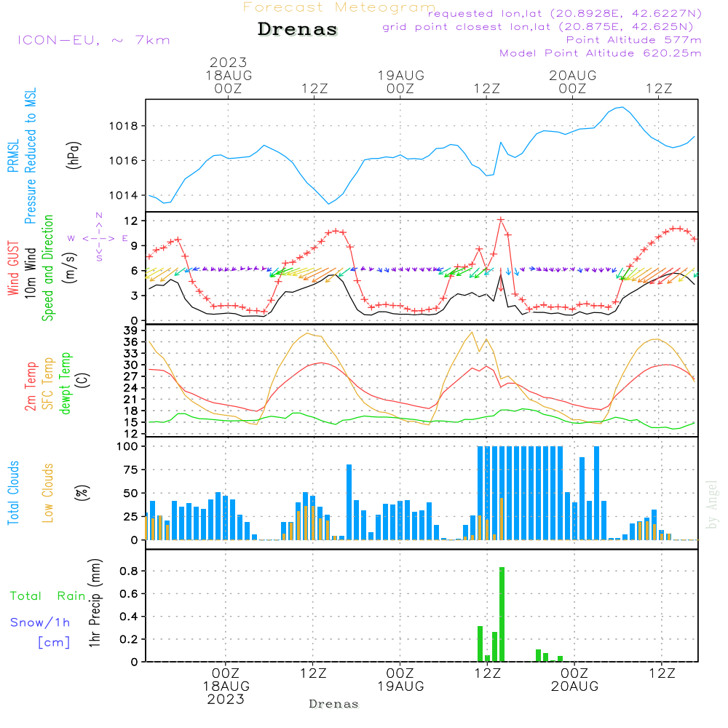Click the 20AUG date label on bottom axis
The image size is (728, 728).
pos(574,687)
